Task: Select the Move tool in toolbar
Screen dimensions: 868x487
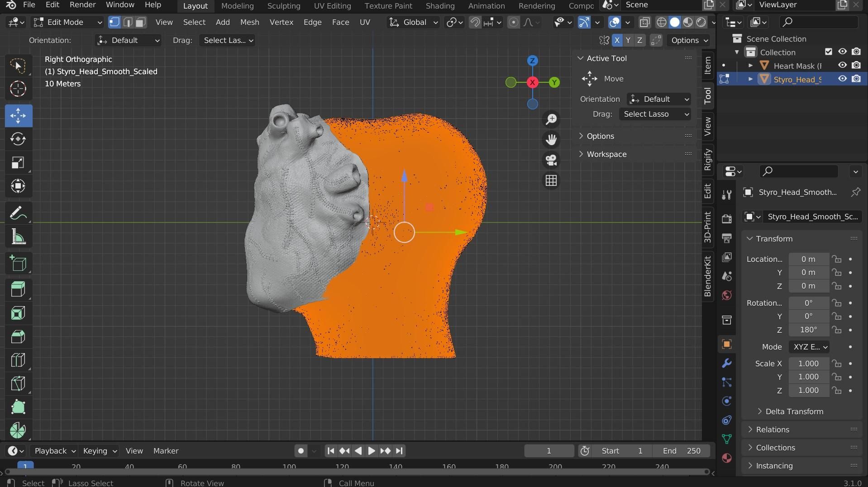Action: pos(18,116)
